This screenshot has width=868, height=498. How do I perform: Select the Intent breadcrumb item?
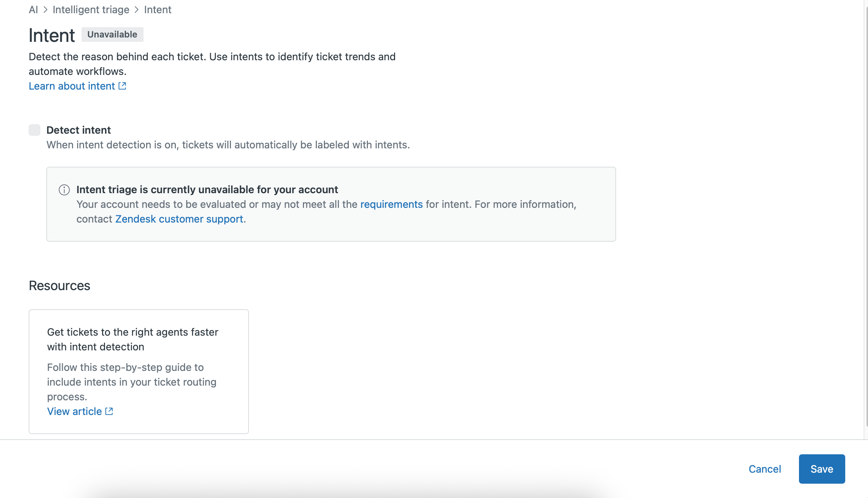(158, 10)
